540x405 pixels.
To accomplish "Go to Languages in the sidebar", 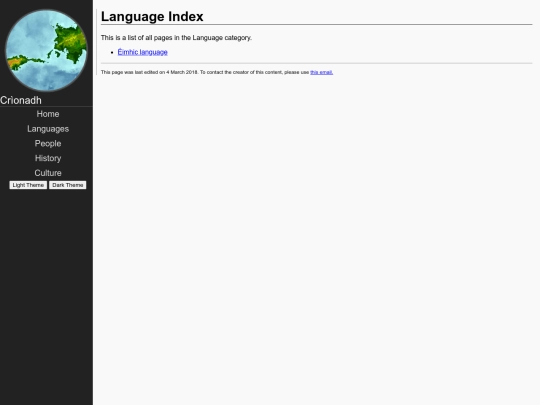I will point(48,129).
